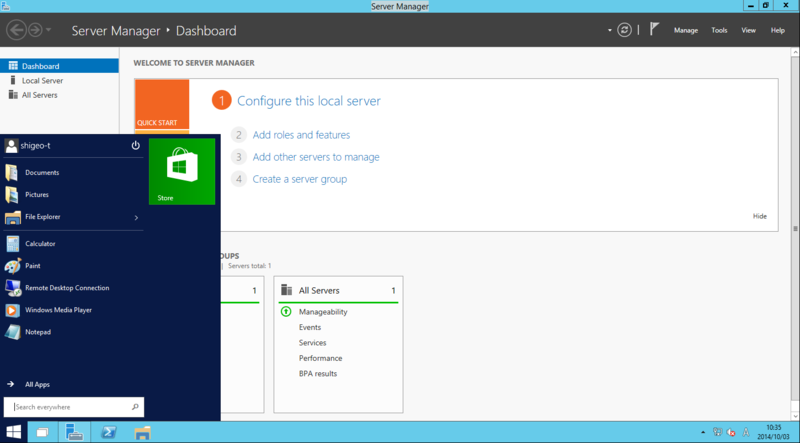
Task: Open dropdown arrow left of refresh icon
Action: click(609, 31)
